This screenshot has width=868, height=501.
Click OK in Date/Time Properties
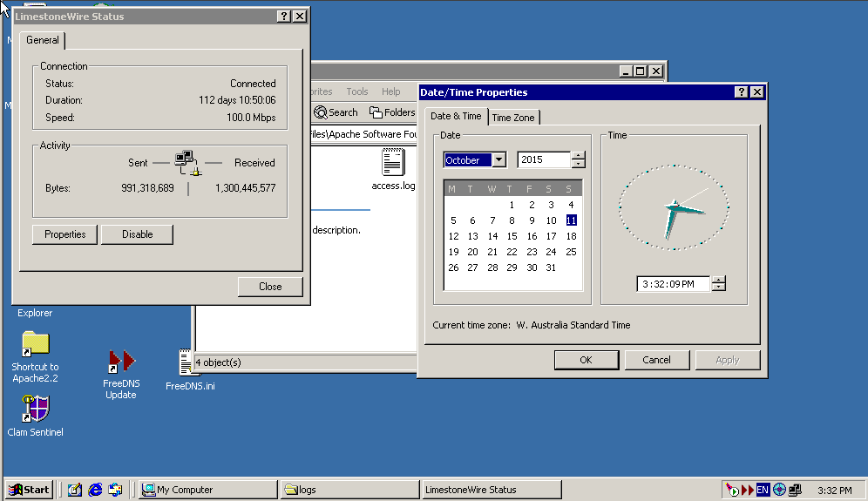pyautogui.click(x=587, y=360)
